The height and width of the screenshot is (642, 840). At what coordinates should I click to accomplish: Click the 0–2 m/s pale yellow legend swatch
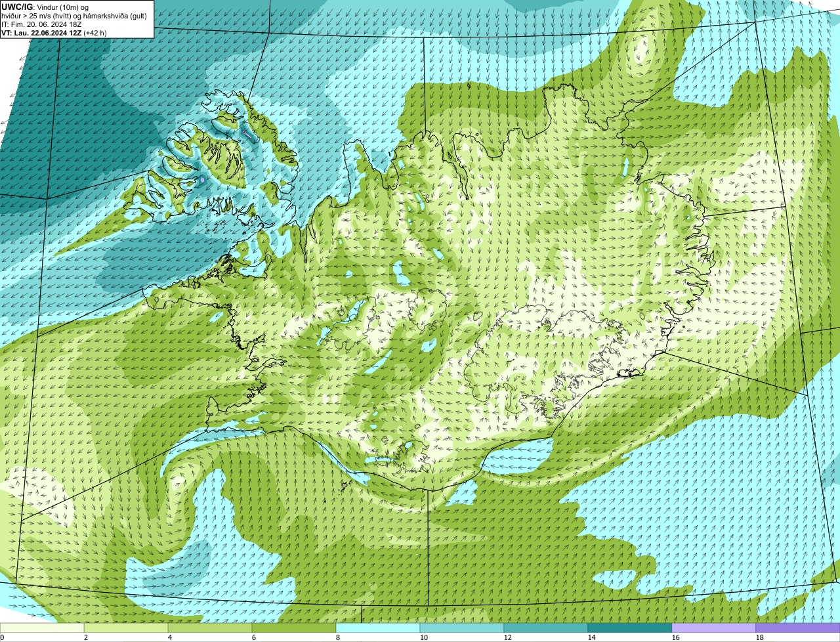coord(42,628)
